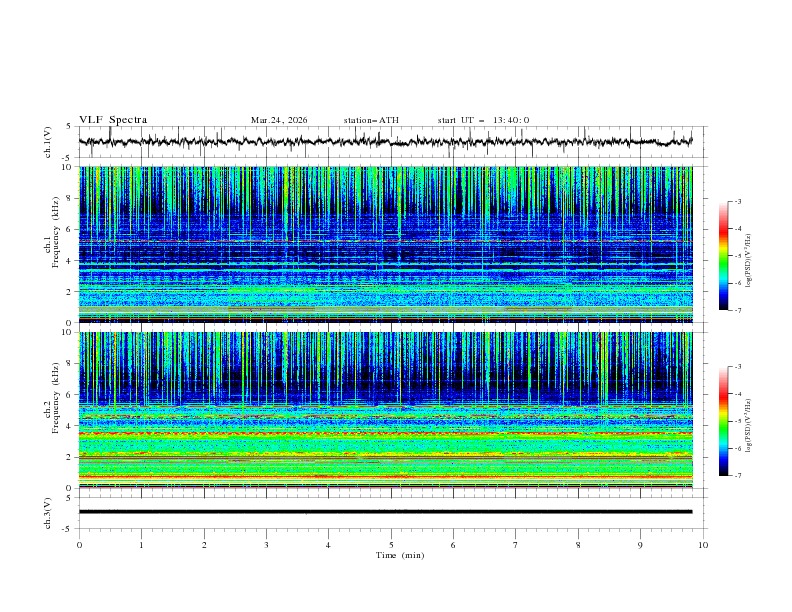Click the ch.1 frequency tick "6"
Image resolution: width=792 pixels, height=612 pixels.
[x=71, y=230]
